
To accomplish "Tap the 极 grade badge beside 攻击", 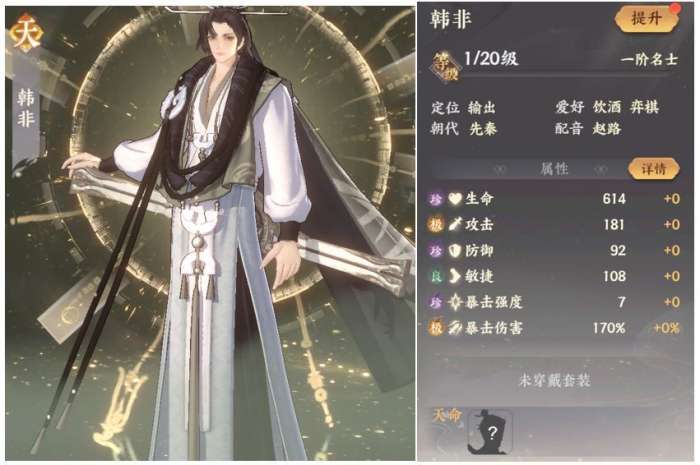I will pos(436,224).
